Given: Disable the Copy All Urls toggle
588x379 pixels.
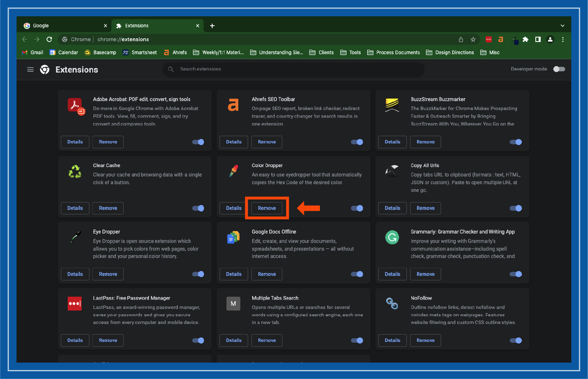Looking at the screenshot, I should tap(516, 208).
